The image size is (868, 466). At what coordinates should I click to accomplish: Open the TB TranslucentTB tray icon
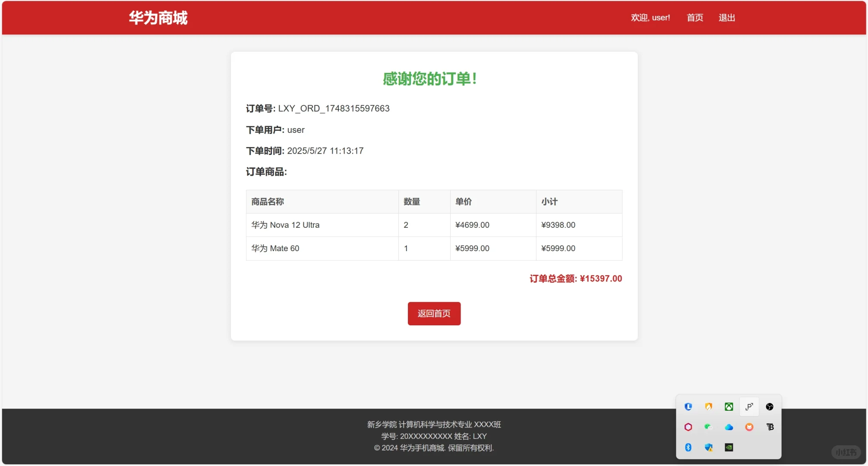point(770,427)
